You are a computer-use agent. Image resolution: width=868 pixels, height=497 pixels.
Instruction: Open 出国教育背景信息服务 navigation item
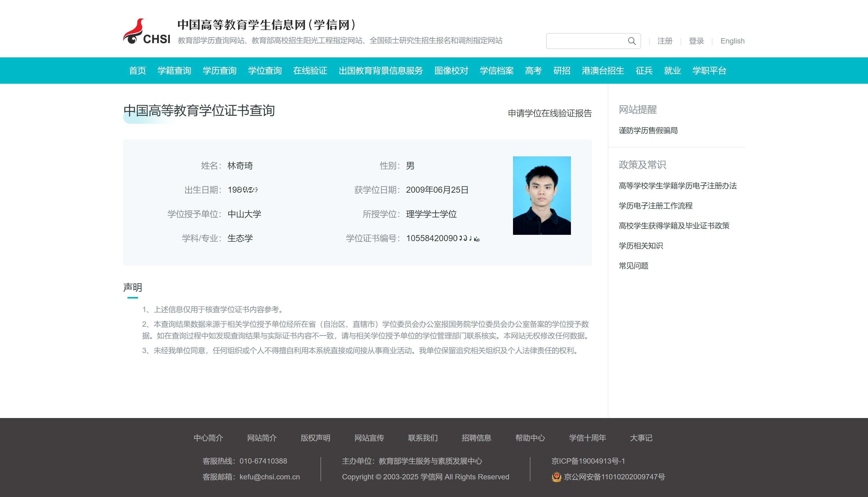(x=380, y=71)
